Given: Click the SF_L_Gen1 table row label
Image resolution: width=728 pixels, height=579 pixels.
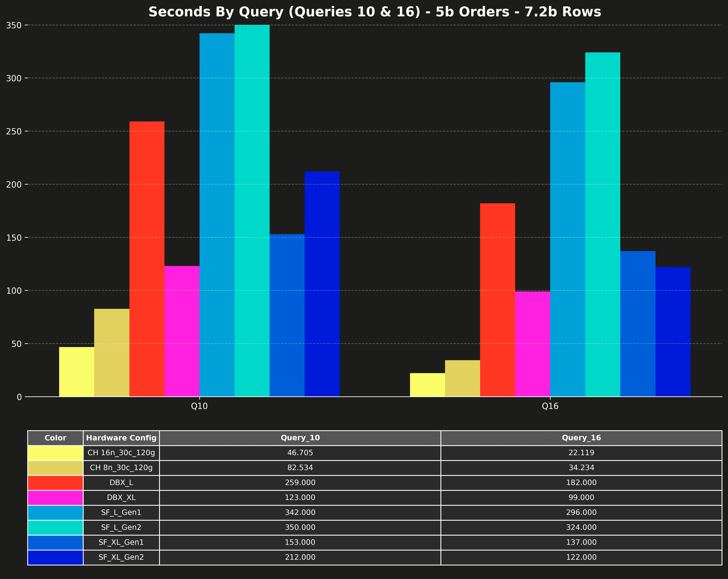Looking at the screenshot, I should (121, 512).
